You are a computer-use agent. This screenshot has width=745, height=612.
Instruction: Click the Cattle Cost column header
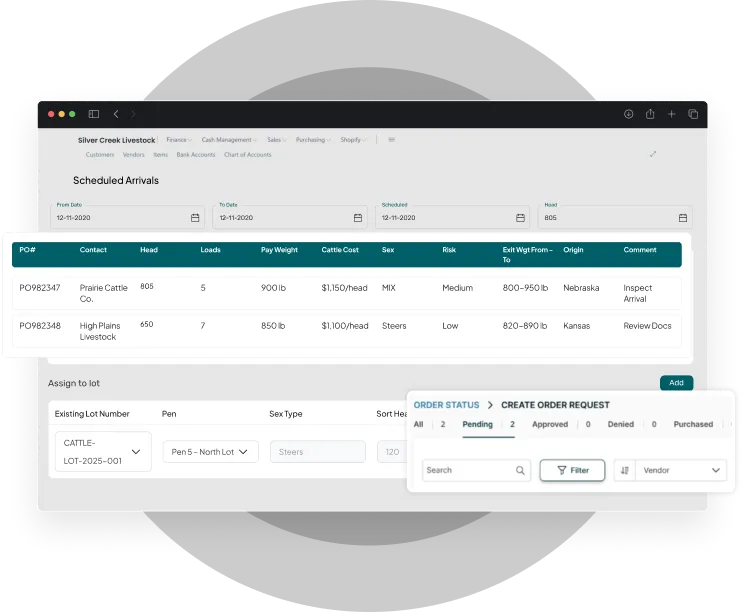click(x=340, y=250)
